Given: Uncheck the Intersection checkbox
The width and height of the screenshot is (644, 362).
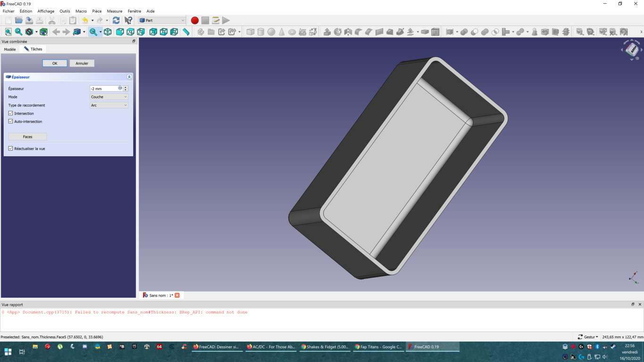Looking at the screenshot, I should click(11, 113).
